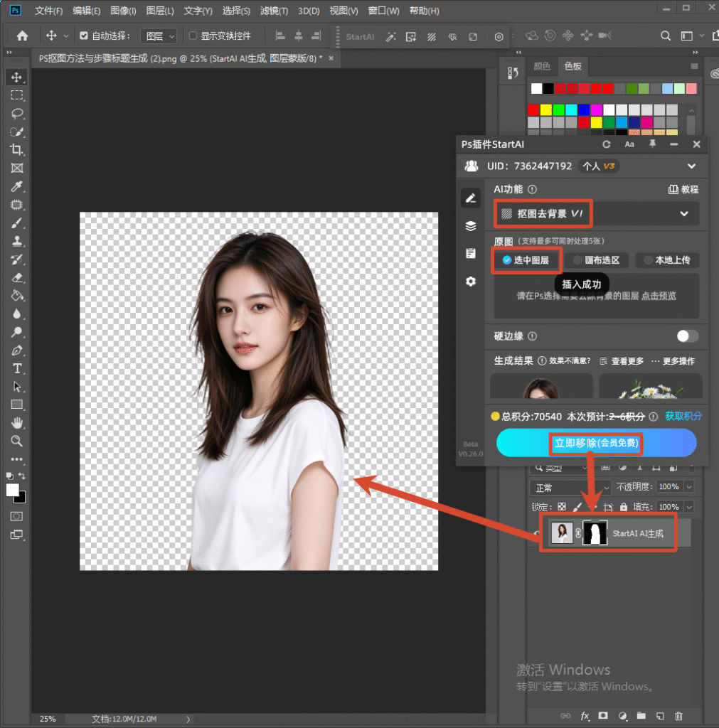Click the foreground color swatch in toolbar
Image resolution: width=719 pixels, height=728 pixels.
click(13, 490)
